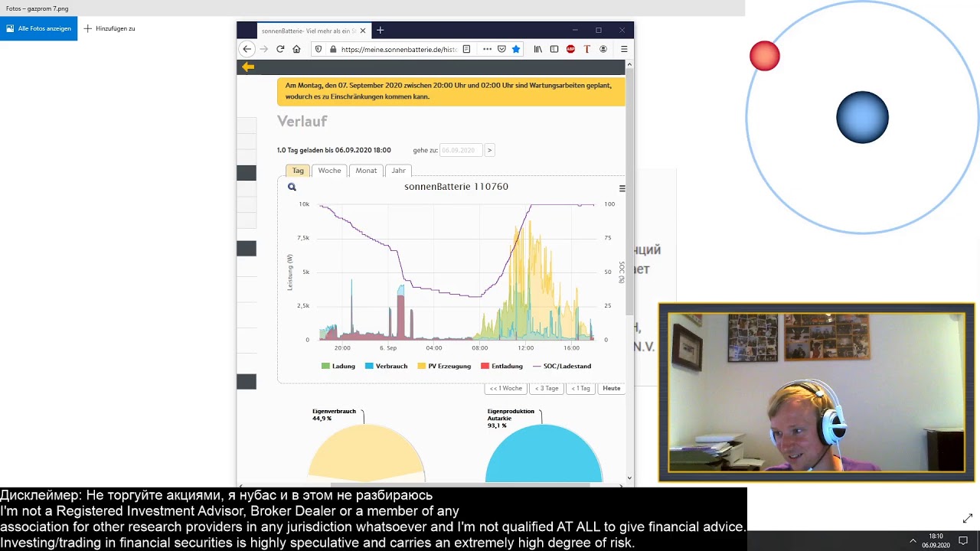Click the tracking protection shield icon

coord(318,49)
